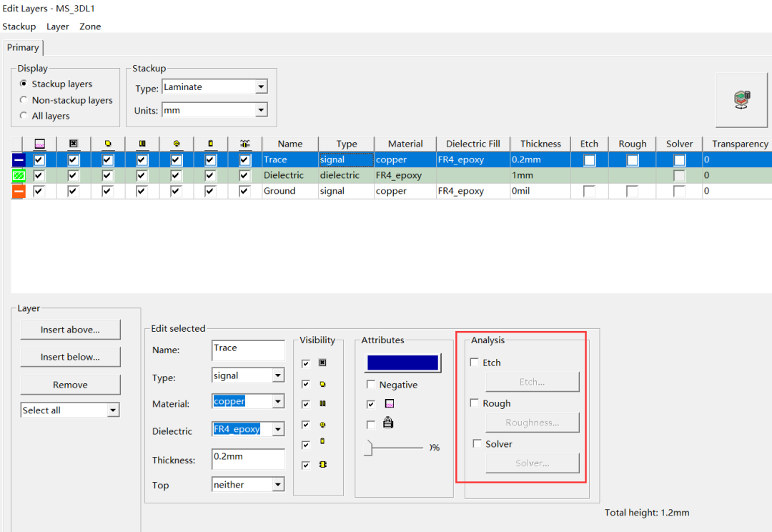Click the yellow double-bar column header icon
This screenshot has height=532, width=772.
pyautogui.click(x=142, y=143)
